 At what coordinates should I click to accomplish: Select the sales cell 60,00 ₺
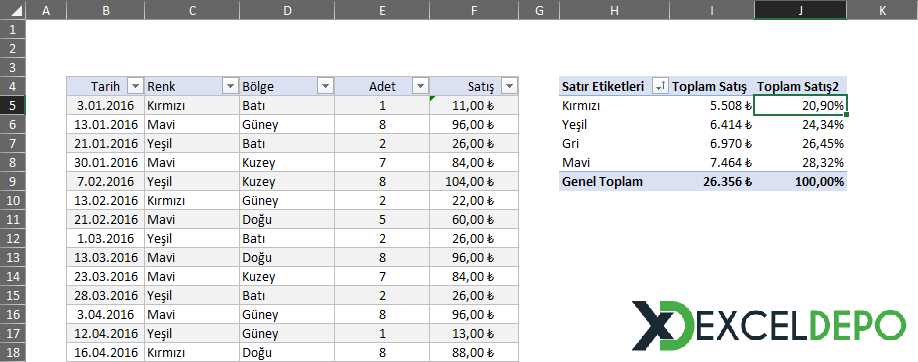(474, 220)
